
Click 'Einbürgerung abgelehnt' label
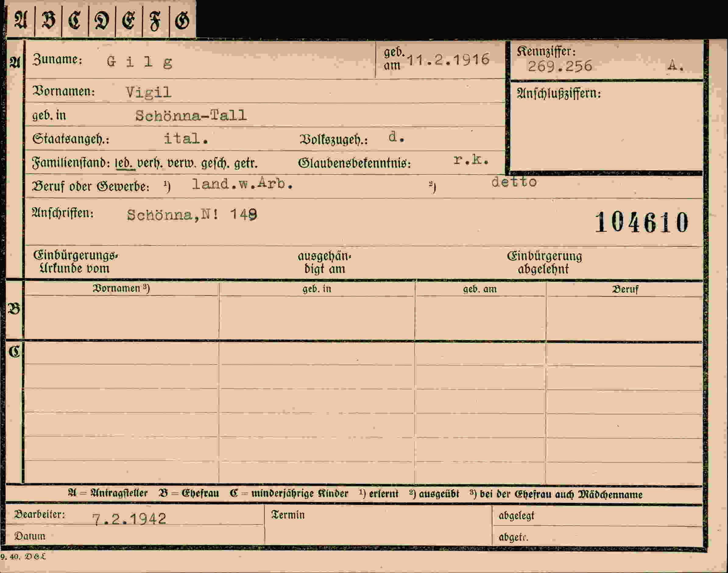coord(544,263)
